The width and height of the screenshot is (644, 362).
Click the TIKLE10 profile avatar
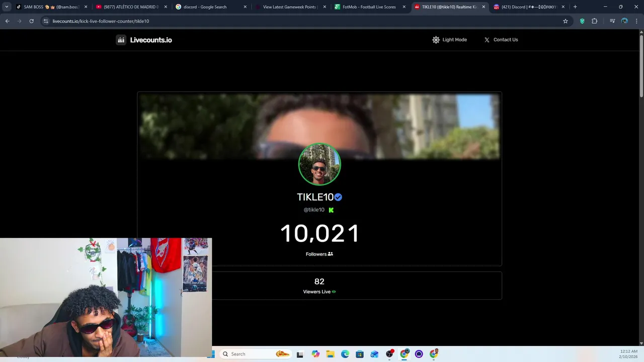pyautogui.click(x=319, y=164)
